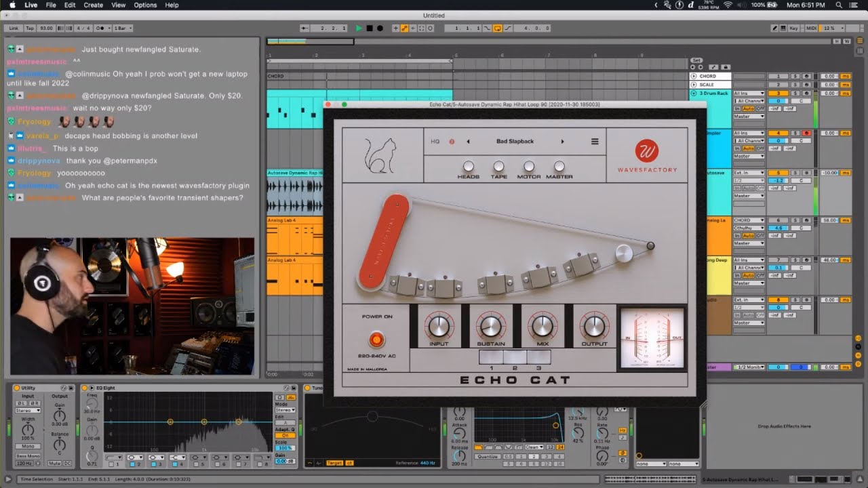
Task: Open Echo Cat hamburger menu
Action: [x=595, y=142]
